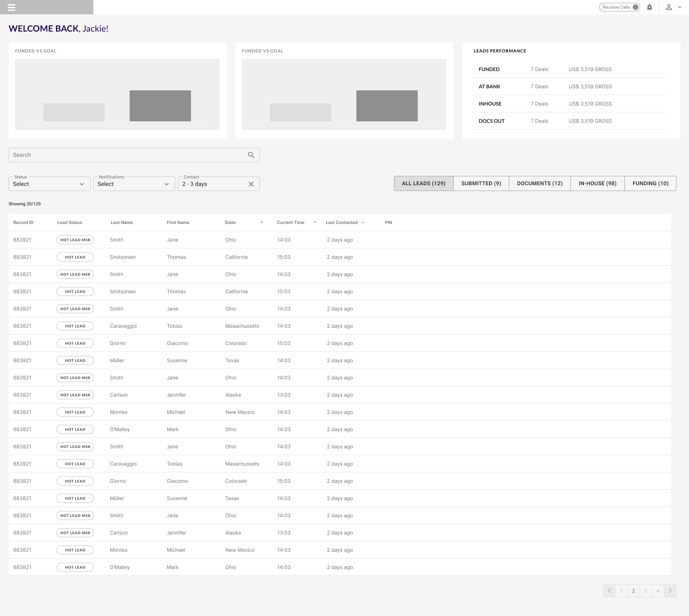The height and width of the screenshot is (616, 689).
Task: Click the notifications bell icon
Action: (649, 7)
